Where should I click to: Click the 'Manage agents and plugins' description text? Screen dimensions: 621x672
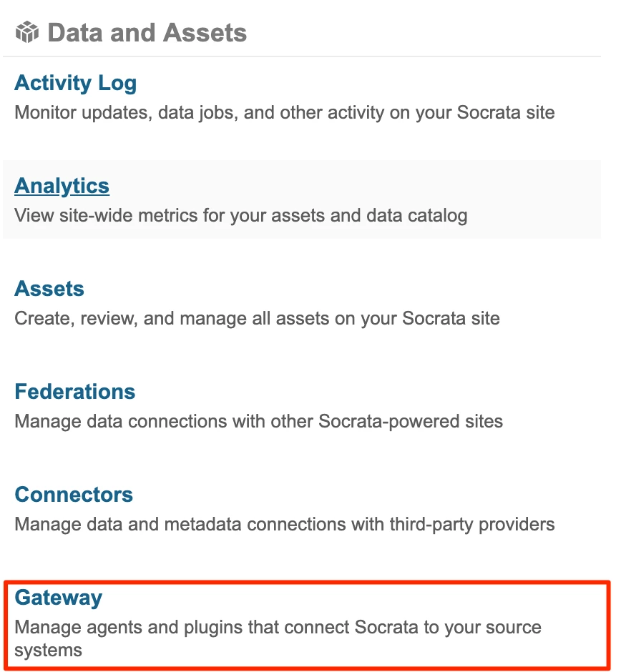click(278, 638)
